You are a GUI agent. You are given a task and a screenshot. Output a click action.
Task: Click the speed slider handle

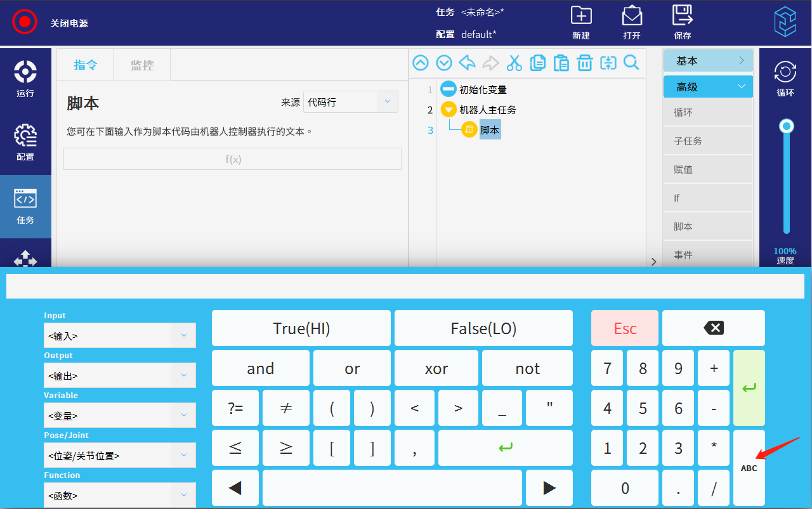coord(787,126)
